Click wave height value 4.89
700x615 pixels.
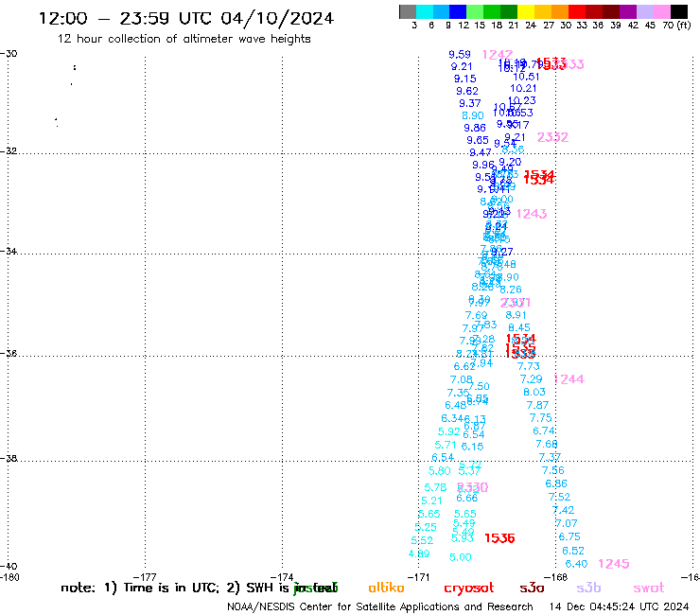coord(419,553)
